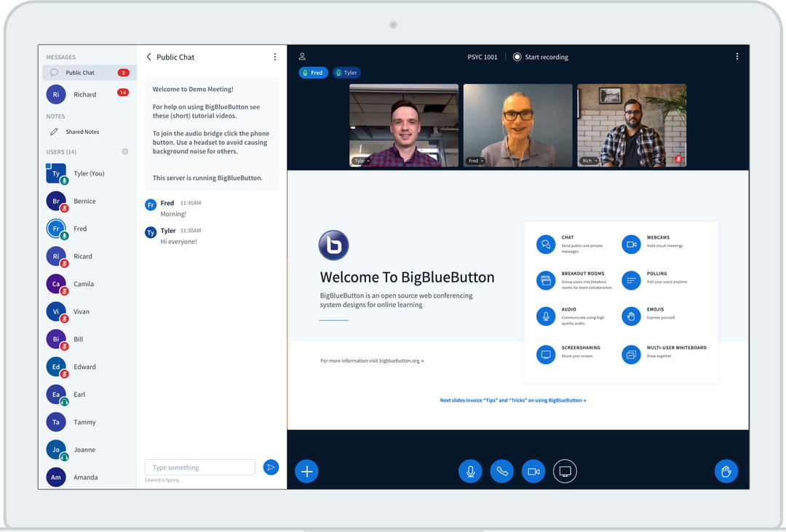Click the phone audio button
The width and height of the screenshot is (786, 532).
click(501, 472)
